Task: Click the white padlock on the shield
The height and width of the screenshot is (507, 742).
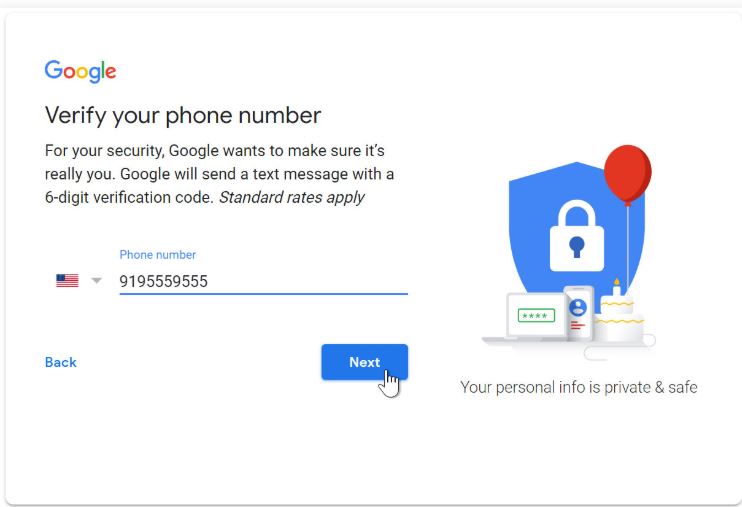Action: pos(576,236)
